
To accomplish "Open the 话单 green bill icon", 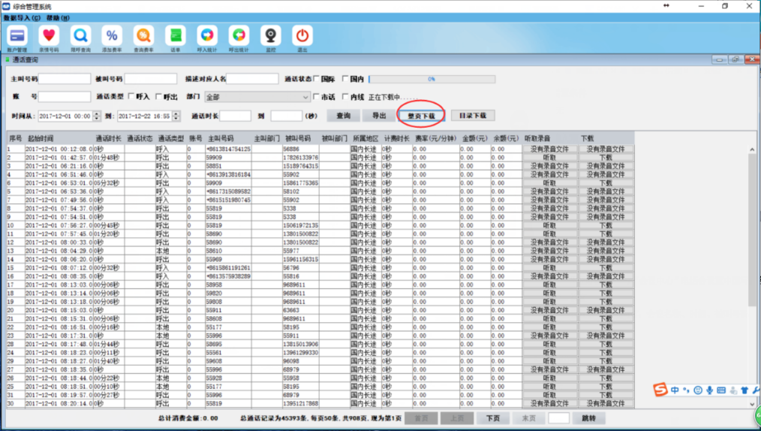I will [175, 36].
